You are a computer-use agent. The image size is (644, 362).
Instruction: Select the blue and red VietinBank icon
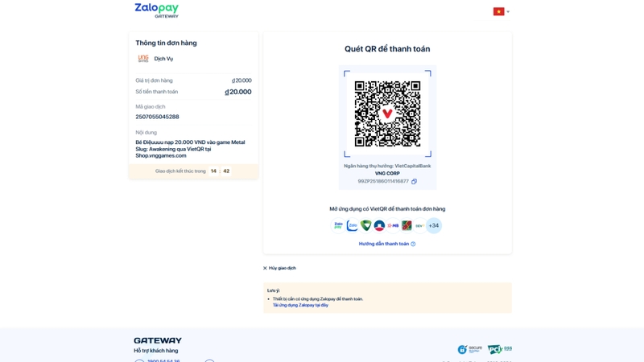click(x=379, y=225)
